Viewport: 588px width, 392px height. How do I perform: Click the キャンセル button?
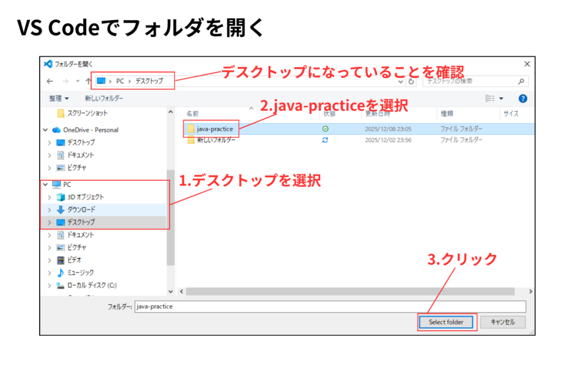(x=502, y=322)
